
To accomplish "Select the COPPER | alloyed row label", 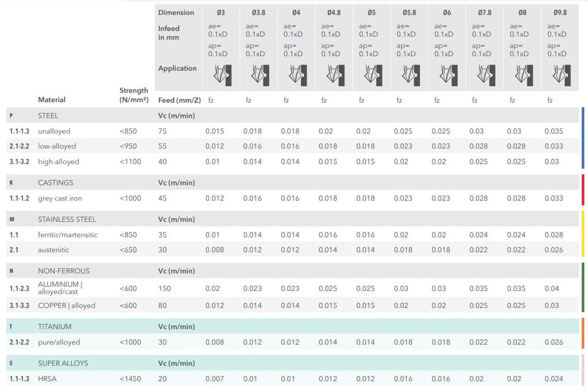I will click(66, 306).
